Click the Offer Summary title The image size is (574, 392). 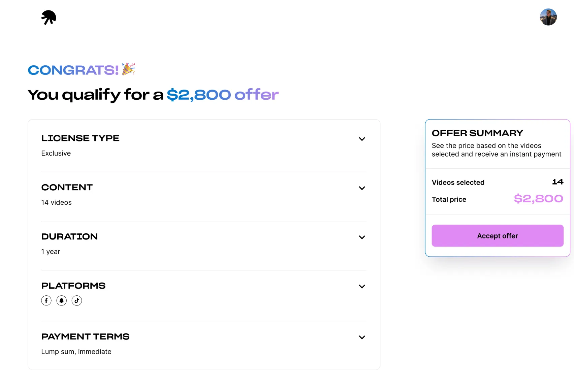tap(477, 133)
